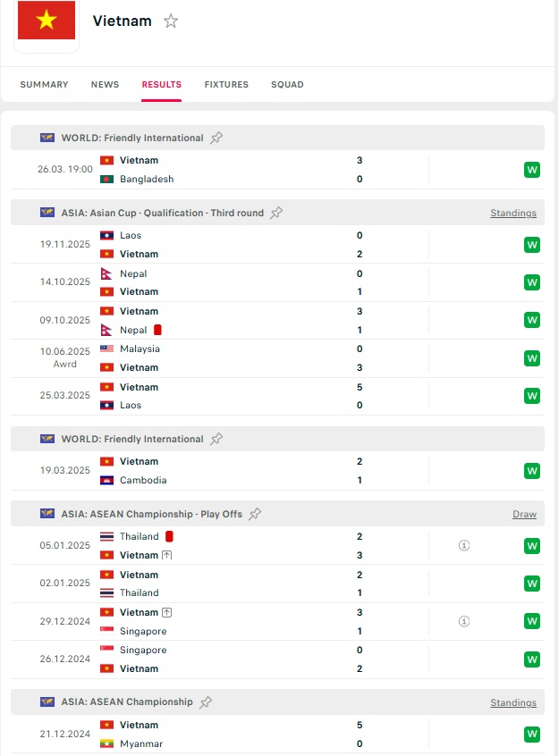Go to the NEWS tab

105,85
